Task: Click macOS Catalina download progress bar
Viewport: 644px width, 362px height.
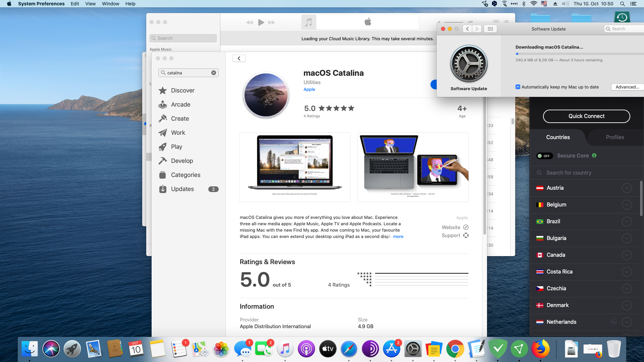Action: click(x=579, y=54)
